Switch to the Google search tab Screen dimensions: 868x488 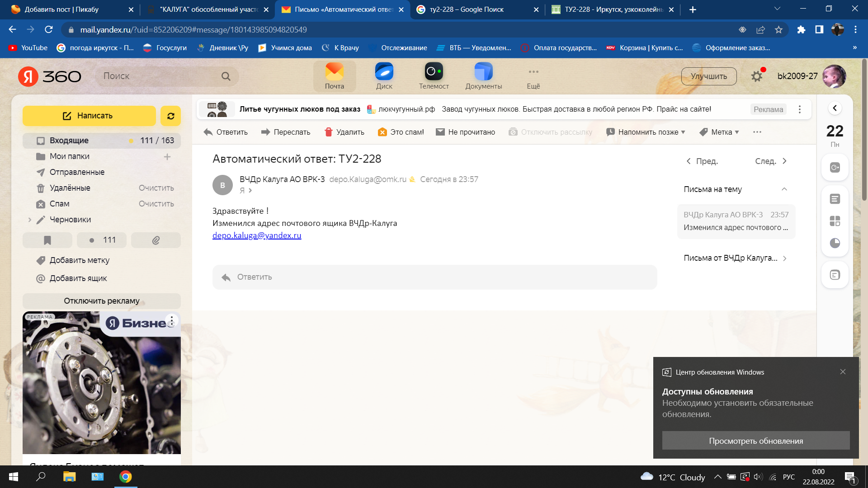tap(466, 9)
